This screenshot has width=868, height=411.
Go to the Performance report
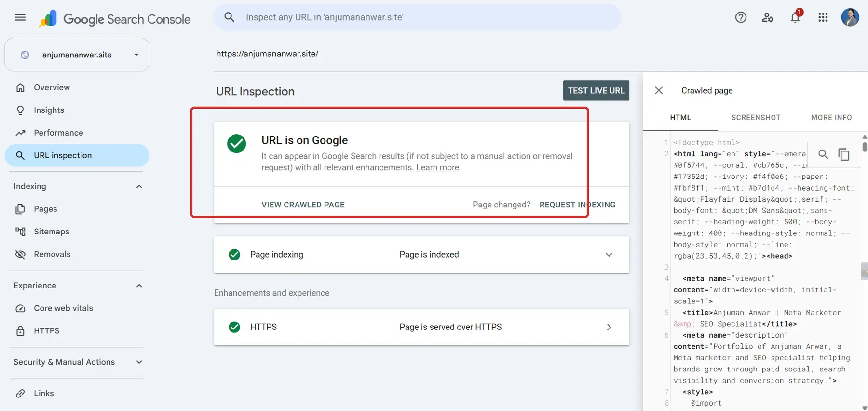click(77, 133)
